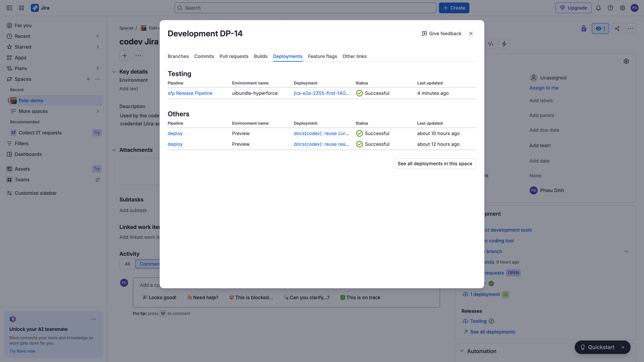This screenshot has height=362, width=644.
Task: Open the docs(codev): reuse rea... deployment
Action: [x=321, y=144]
